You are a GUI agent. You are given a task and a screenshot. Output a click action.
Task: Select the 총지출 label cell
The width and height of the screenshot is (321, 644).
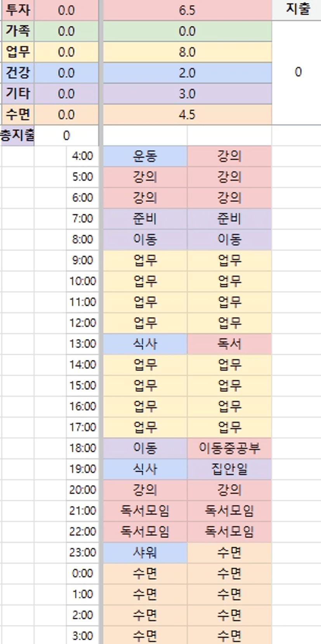pos(17,135)
